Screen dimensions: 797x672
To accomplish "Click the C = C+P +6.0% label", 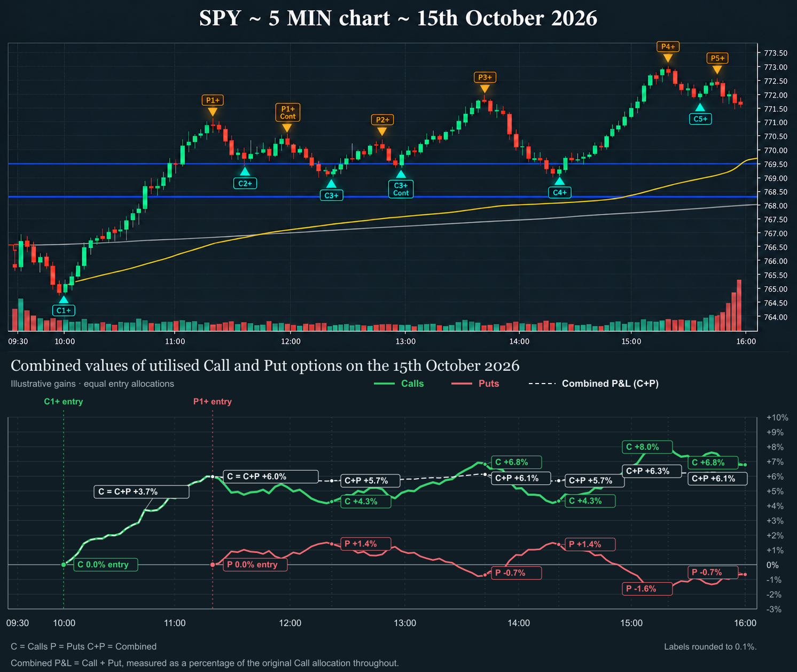I will (270, 476).
